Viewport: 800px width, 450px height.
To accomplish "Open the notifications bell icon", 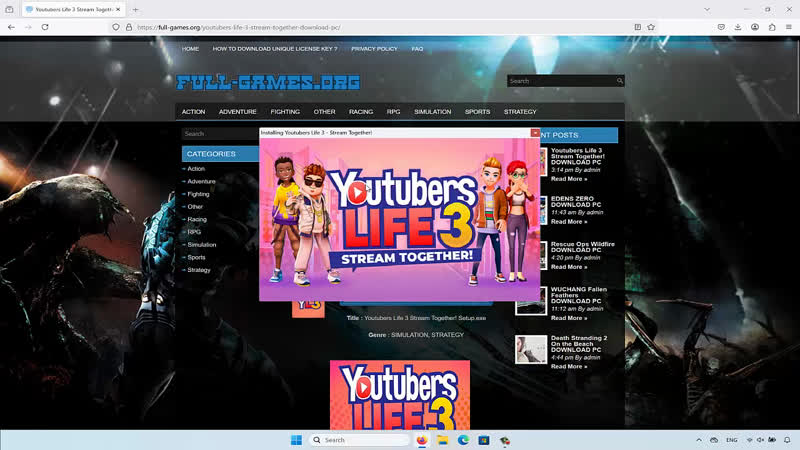I will click(x=787, y=440).
